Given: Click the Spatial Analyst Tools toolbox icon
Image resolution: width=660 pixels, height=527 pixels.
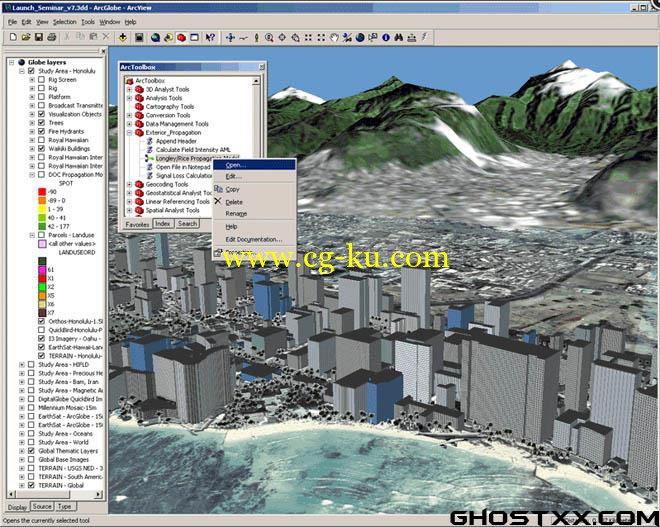Looking at the screenshot, I should click(x=139, y=210).
